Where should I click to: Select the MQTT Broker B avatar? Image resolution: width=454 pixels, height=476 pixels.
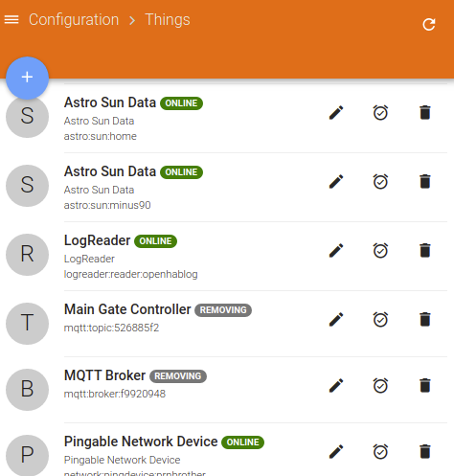[27, 390]
